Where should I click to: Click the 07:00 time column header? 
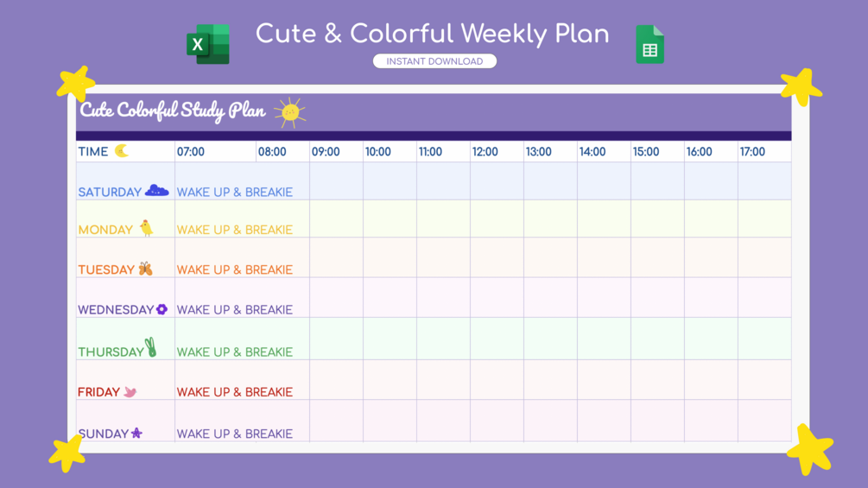tap(191, 152)
